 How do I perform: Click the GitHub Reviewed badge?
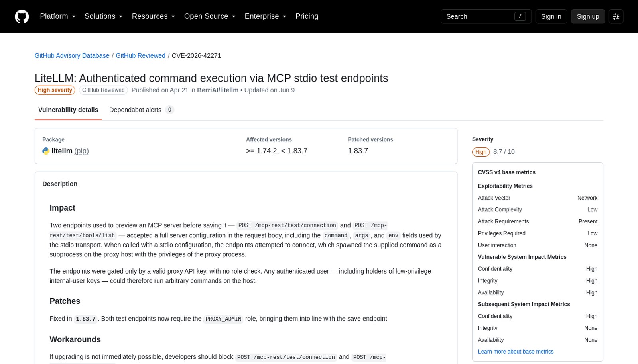103,90
